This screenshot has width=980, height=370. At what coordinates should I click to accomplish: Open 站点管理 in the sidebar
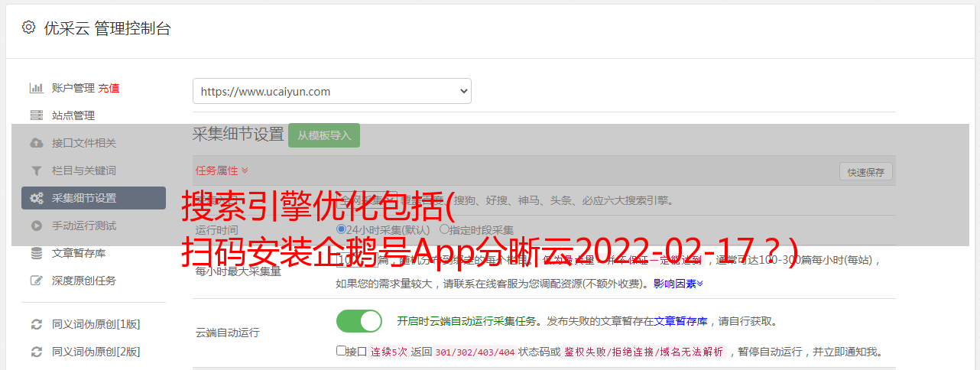pyautogui.click(x=73, y=115)
